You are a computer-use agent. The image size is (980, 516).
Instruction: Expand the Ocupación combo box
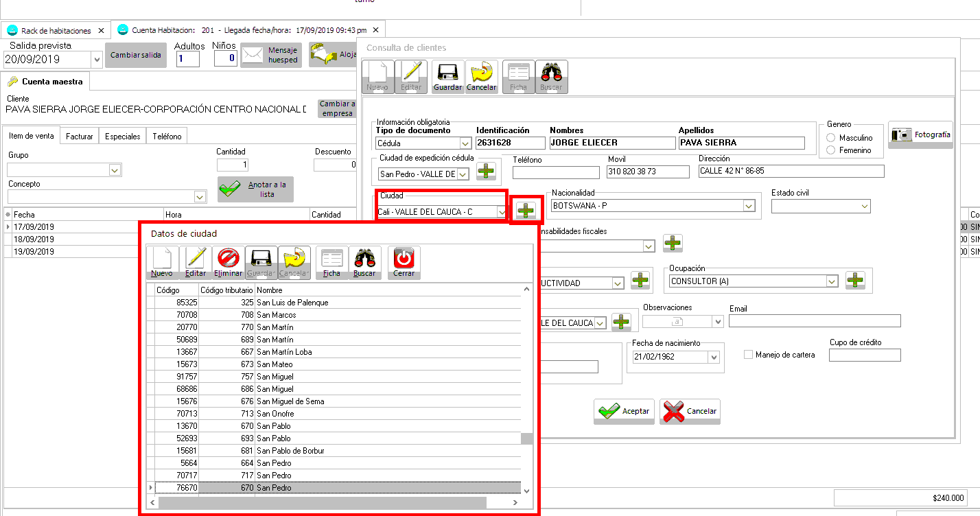tap(832, 281)
